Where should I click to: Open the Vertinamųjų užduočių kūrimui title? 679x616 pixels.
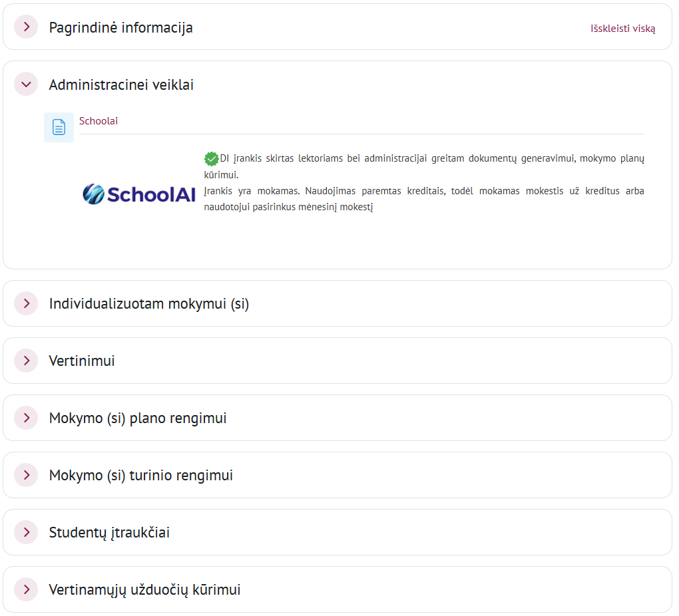click(144, 590)
